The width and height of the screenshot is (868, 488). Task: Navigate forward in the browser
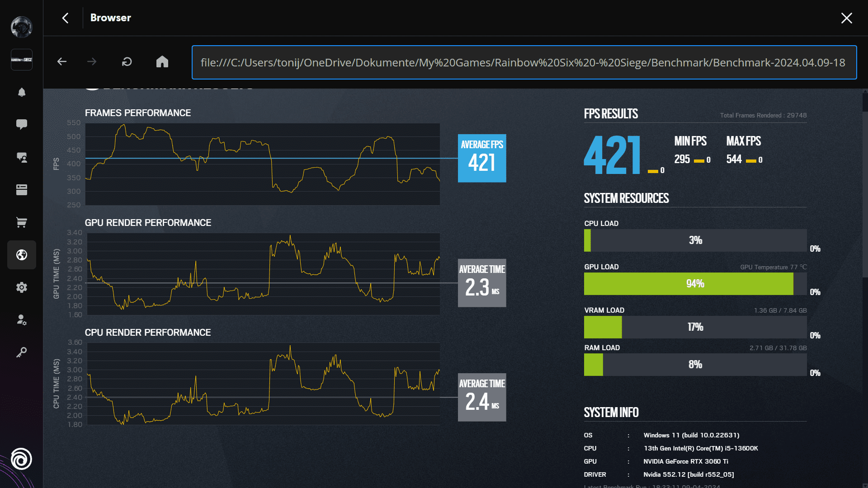(92, 61)
